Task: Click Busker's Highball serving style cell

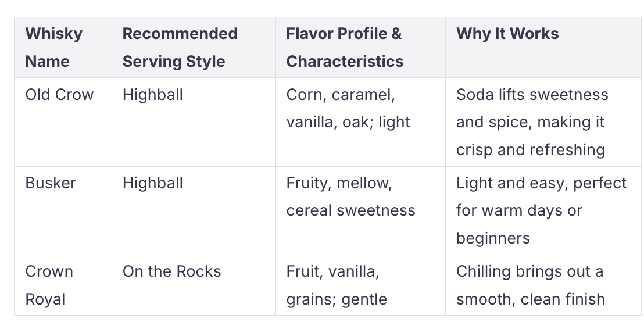Action: pos(194,210)
